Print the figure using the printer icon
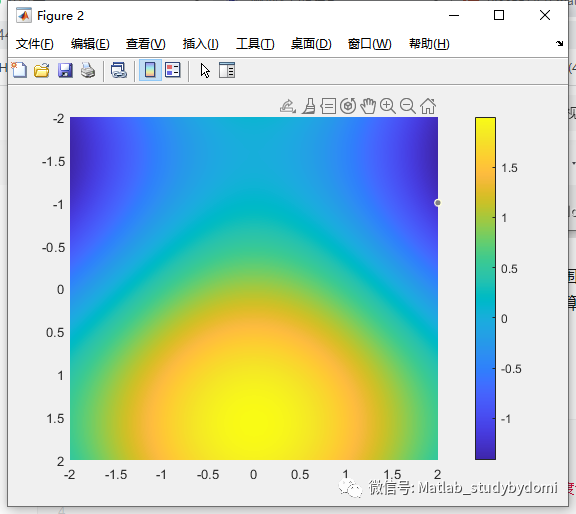This screenshot has width=576, height=514. [x=88, y=70]
